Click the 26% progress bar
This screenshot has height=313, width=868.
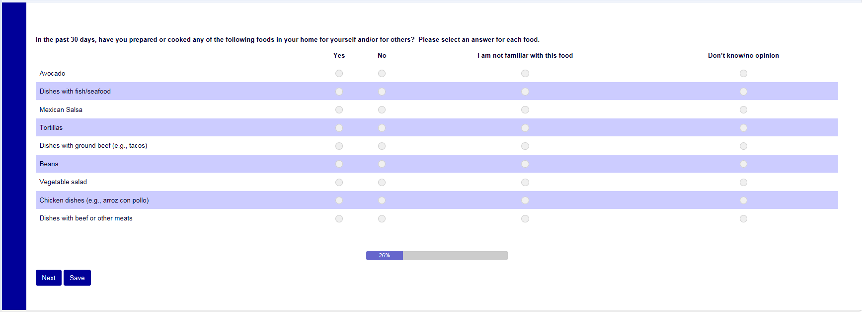[437, 255]
